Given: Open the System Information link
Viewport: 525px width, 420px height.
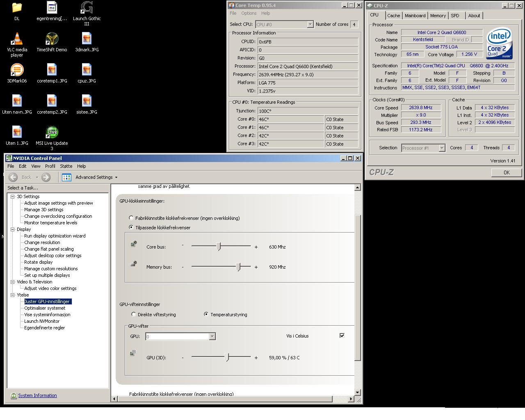Looking at the screenshot, I should pos(37,395).
